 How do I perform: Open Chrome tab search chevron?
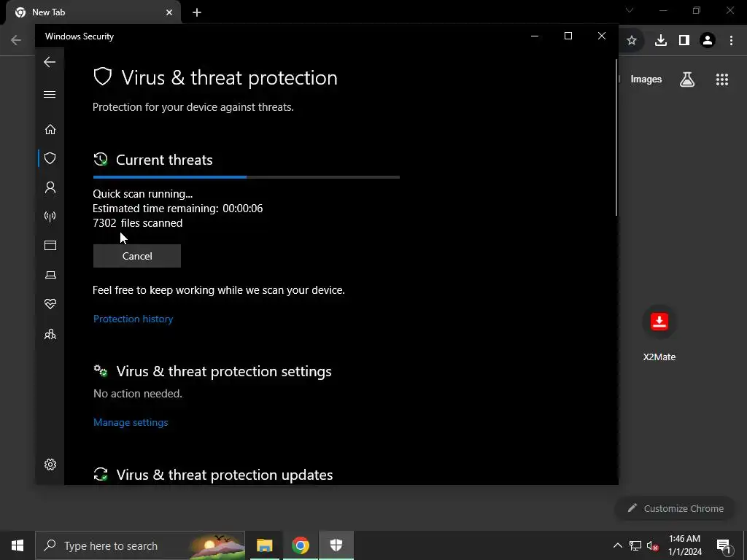pos(630,10)
